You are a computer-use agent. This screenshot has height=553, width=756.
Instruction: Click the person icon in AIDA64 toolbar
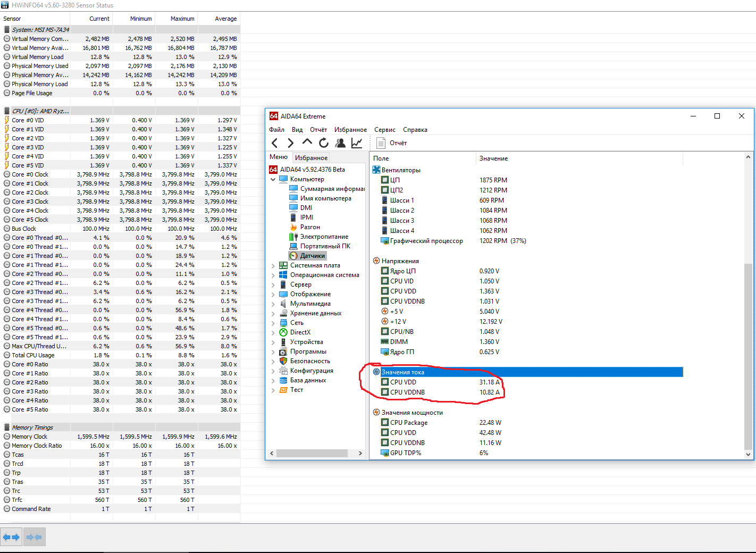tap(340, 143)
